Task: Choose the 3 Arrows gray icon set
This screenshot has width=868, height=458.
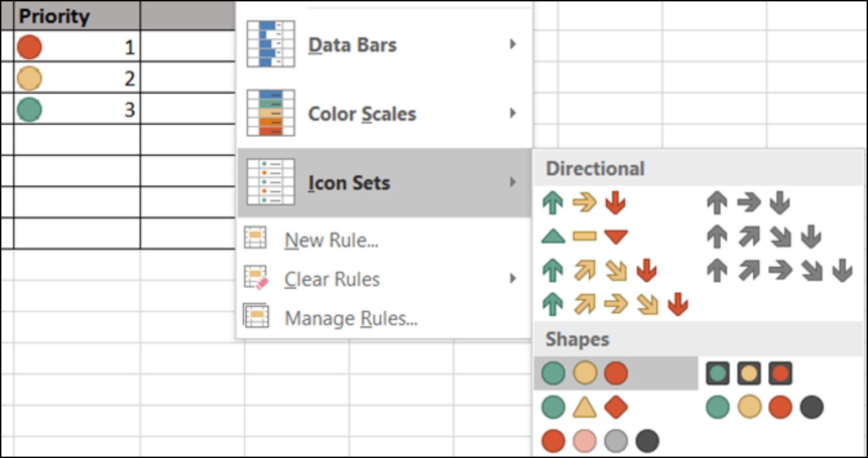Action: 748,203
